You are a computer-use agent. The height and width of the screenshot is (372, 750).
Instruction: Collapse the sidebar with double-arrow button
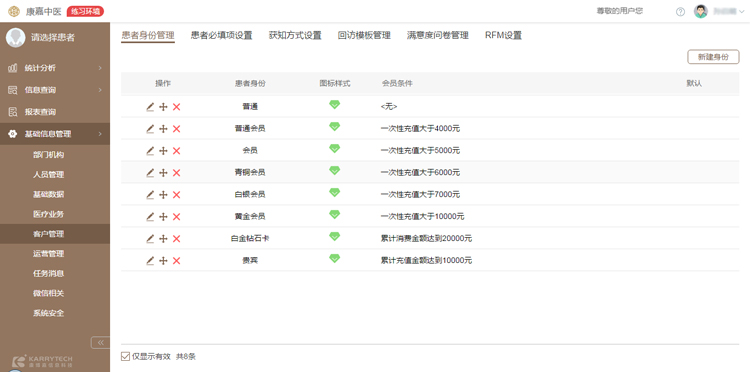[100, 342]
